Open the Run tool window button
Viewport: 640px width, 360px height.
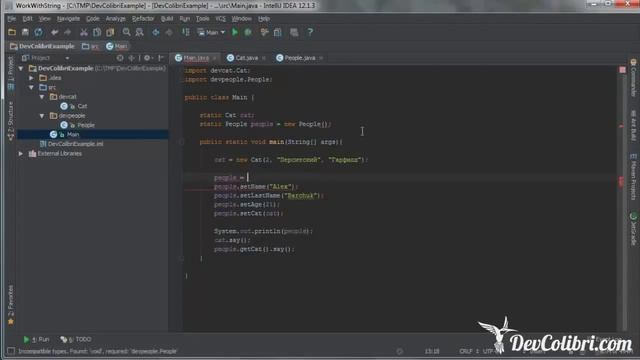(x=36, y=339)
